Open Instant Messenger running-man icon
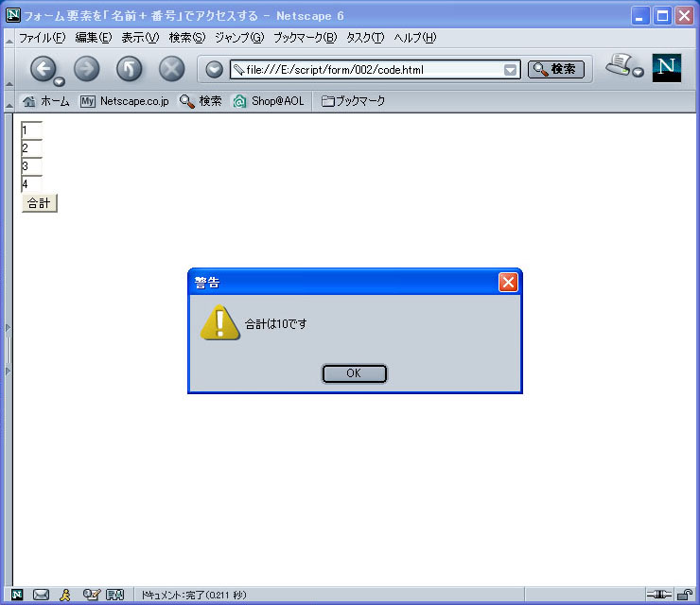The width and height of the screenshot is (700, 605). pos(65,595)
